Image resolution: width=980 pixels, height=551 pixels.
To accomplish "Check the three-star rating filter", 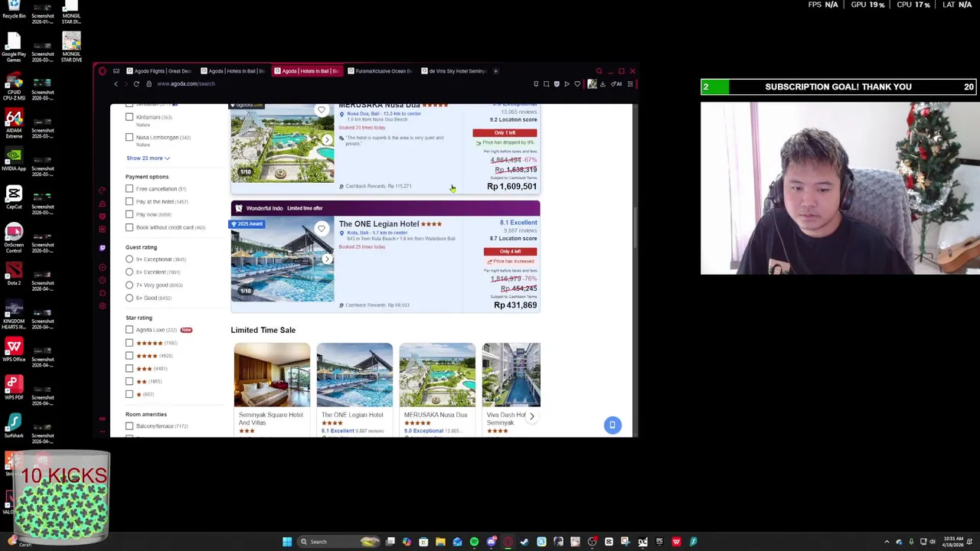I will 129,368.
